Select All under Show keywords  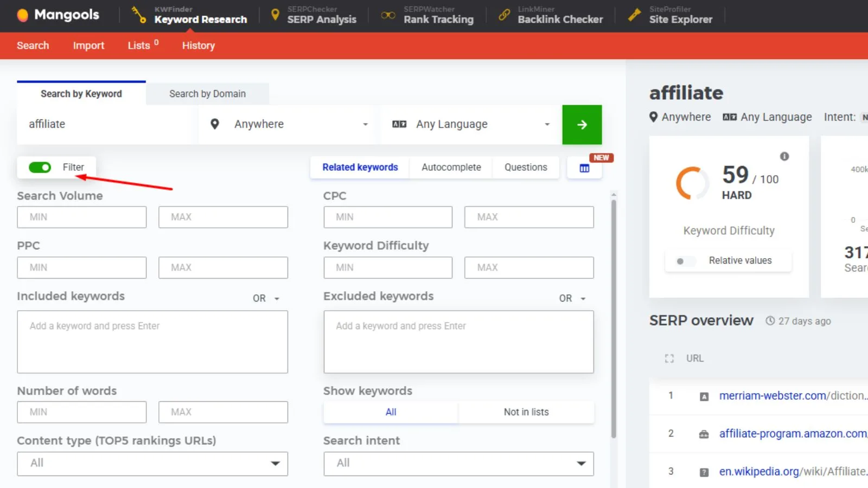(391, 412)
